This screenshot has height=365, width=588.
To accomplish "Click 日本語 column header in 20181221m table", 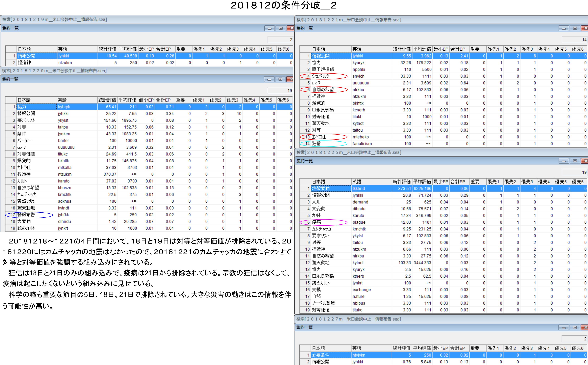I will (331, 49).
